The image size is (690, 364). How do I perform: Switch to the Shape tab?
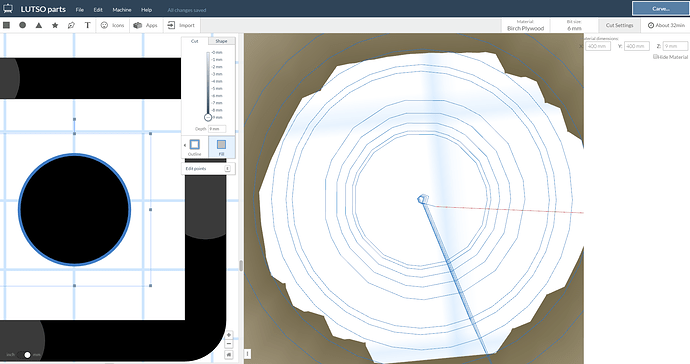tap(221, 41)
